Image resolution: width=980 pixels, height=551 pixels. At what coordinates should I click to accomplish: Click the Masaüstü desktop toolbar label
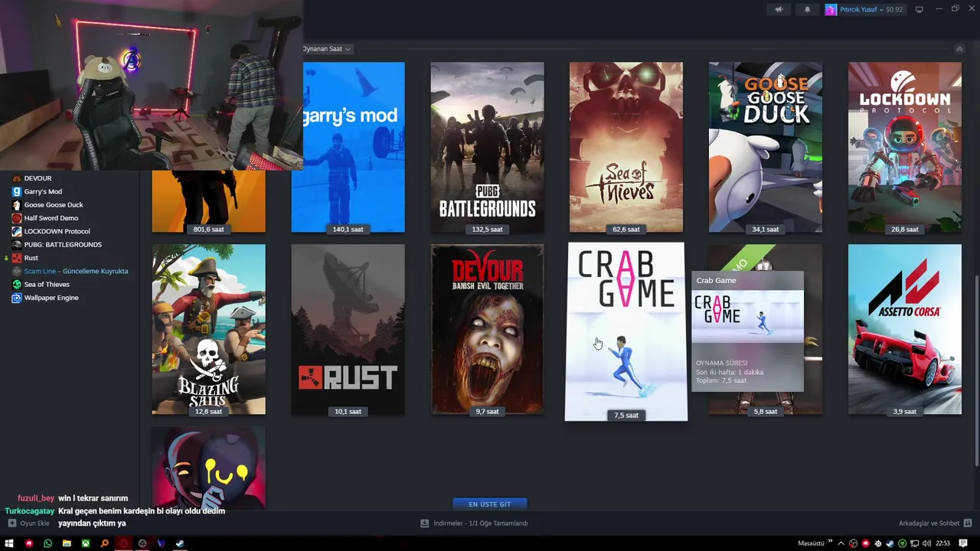(x=811, y=543)
